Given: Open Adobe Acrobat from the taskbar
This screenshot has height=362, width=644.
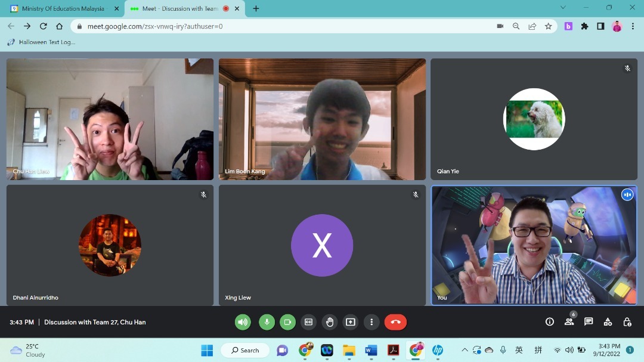Looking at the screenshot, I should point(393,350).
